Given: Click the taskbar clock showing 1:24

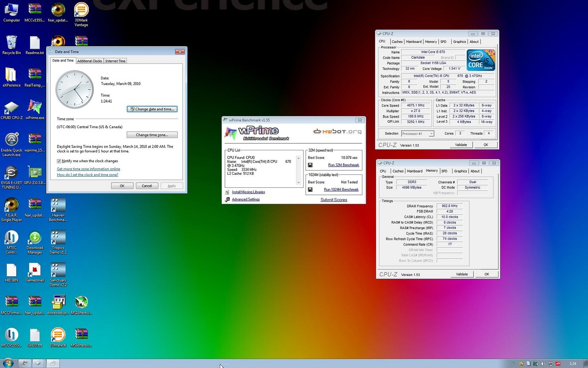Looking at the screenshot, I should 573,364.
